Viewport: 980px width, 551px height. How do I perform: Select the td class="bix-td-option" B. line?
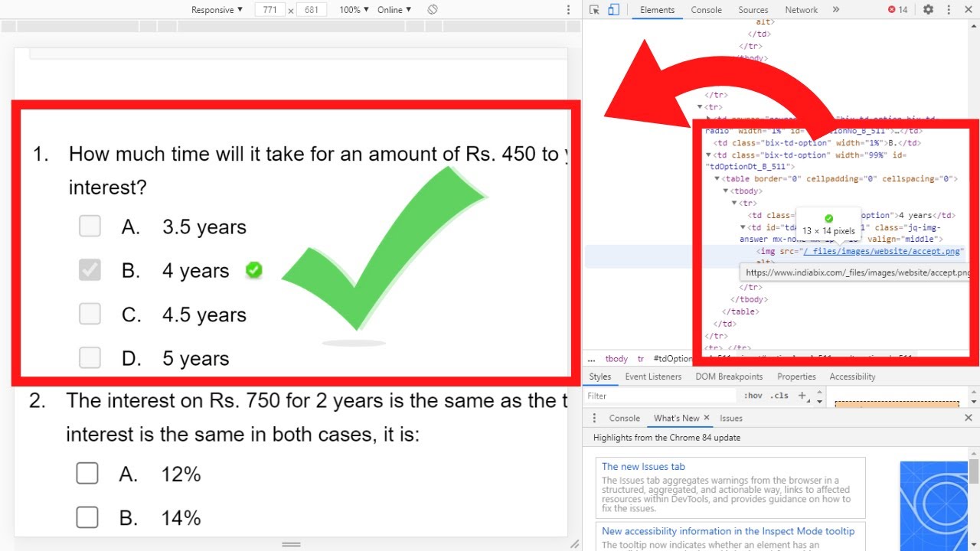point(817,143)
